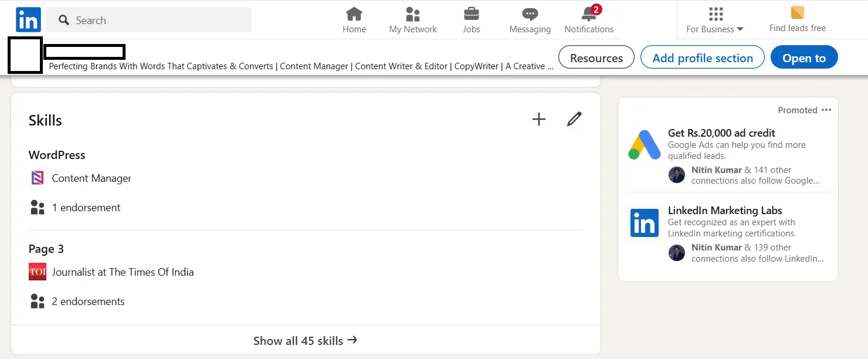868x359 pixels.
Task: Click Add profile section
Action: [702, 57]
